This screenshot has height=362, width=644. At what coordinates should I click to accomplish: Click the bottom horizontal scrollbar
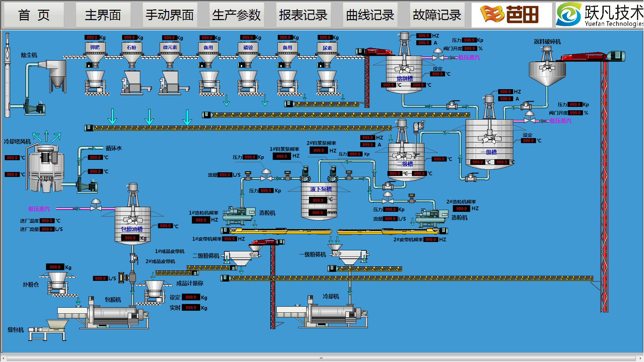(x=321, y=358)
